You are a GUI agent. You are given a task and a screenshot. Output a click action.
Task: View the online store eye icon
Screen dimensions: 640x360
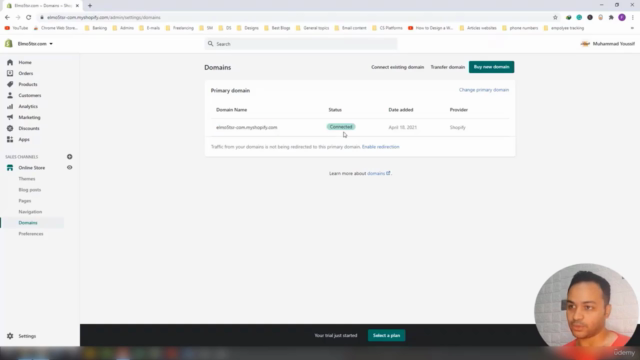click(x=69, y=167)
